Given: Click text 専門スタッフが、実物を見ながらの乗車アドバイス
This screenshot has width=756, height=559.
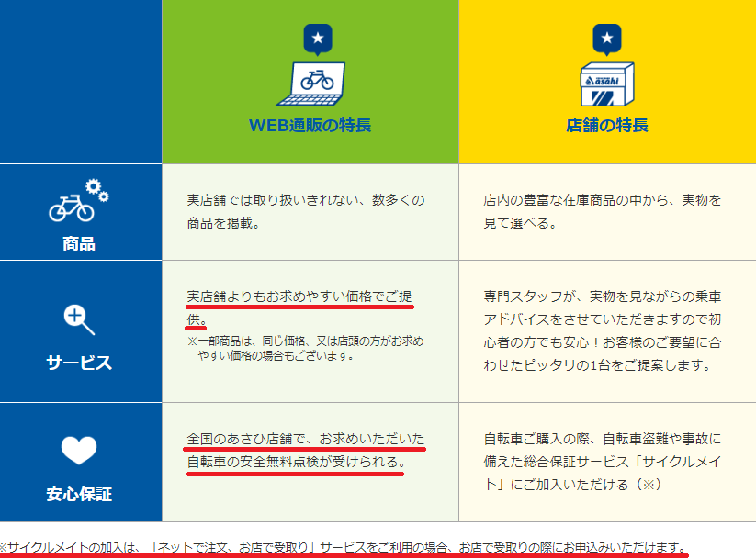Looking at the screenshot, I should pyautogui.click(x=603, y=307).
